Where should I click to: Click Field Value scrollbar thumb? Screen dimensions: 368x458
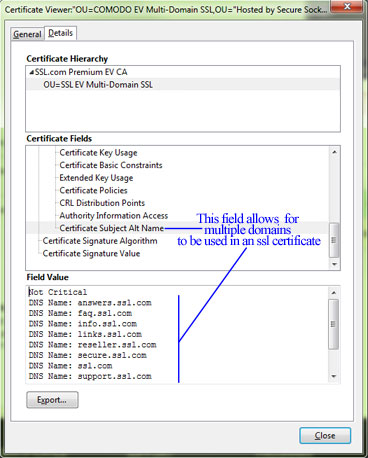click(x=334, y=324)
